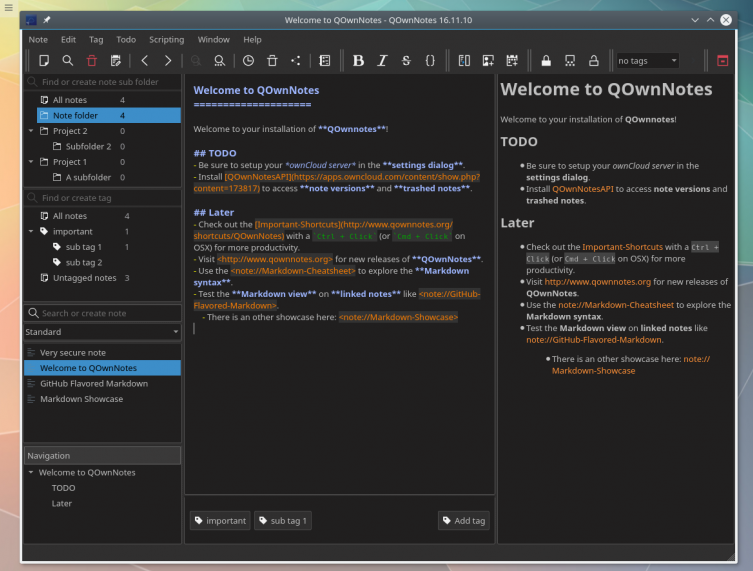Open the Tag menu
The width and height of the screenshot is (753, 571).
tap(96, 39)
